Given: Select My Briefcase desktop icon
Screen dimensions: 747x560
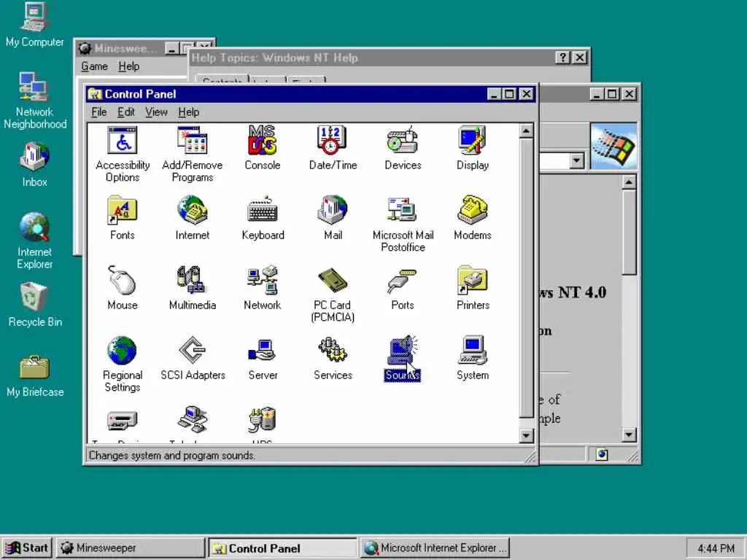Looking at the screenshot, I should pyautogui.click(x=35, y=376).
